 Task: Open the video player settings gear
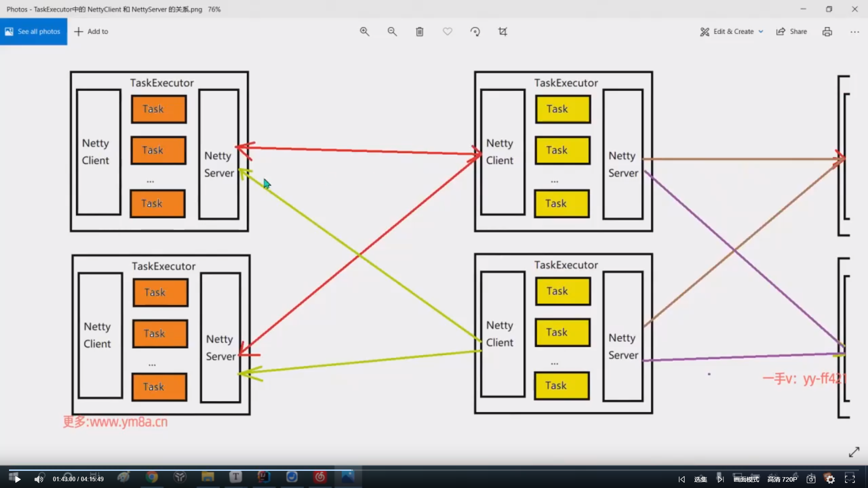[x=830, y=479]
